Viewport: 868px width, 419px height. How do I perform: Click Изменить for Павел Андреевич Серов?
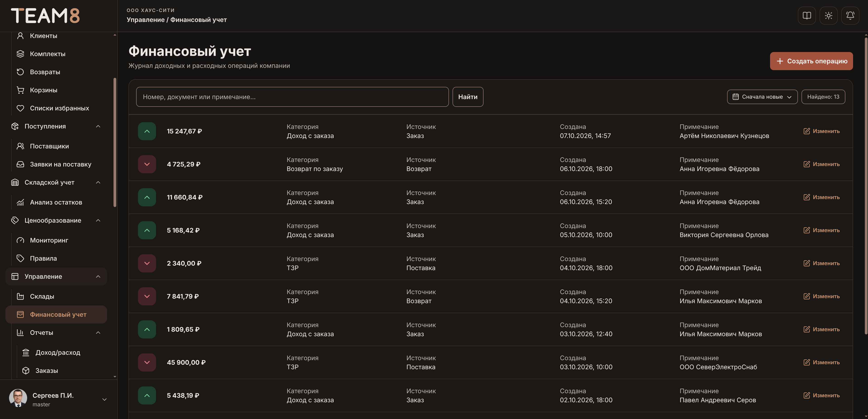821,396
